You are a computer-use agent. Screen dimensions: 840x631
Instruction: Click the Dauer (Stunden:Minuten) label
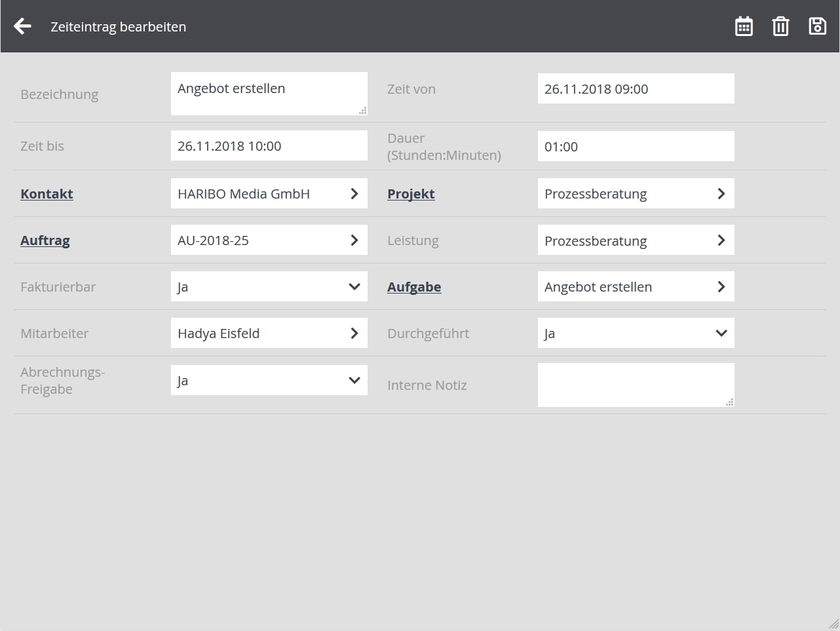point(444,147)
